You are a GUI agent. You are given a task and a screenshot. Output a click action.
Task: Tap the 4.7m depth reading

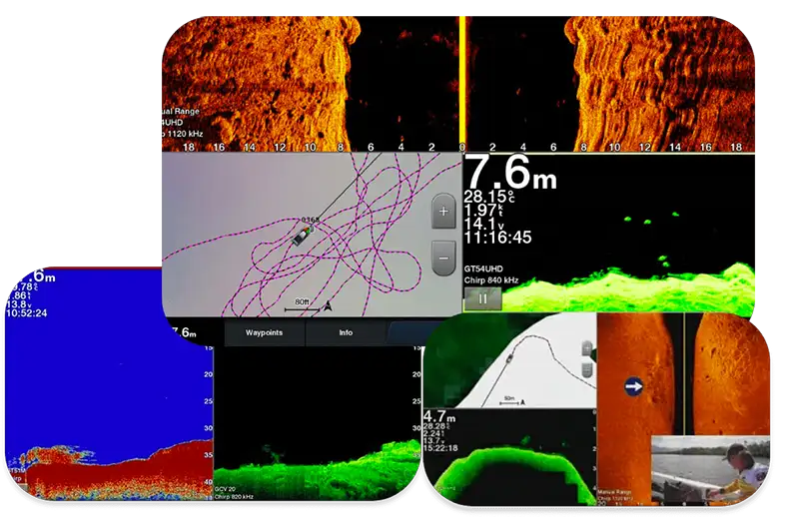tap(439, 416)
